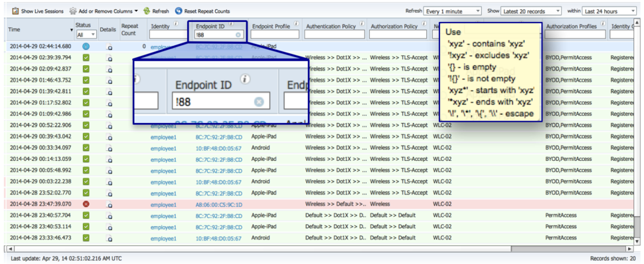Open details icon for 00:14:13.059 record

point(110,160)
